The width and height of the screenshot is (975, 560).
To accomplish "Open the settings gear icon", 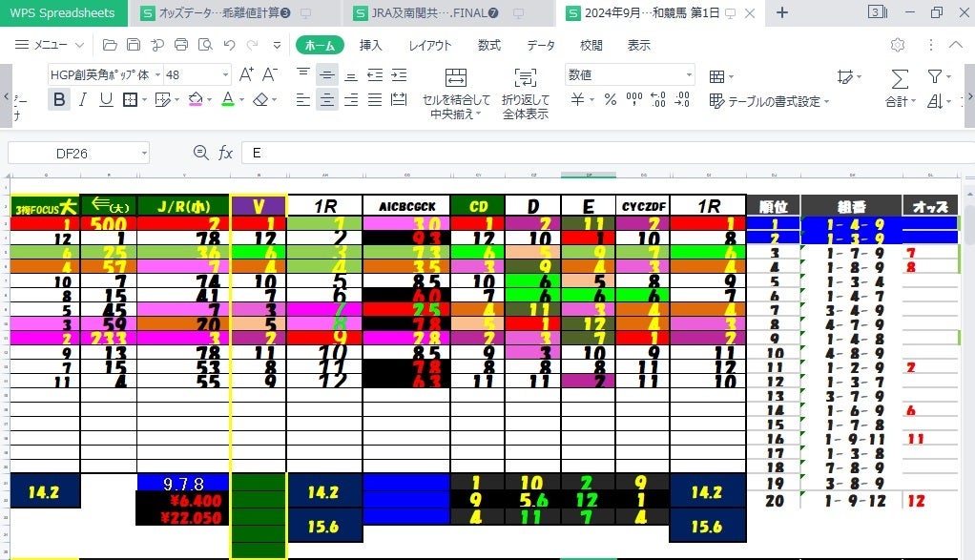I will [898, 45].
